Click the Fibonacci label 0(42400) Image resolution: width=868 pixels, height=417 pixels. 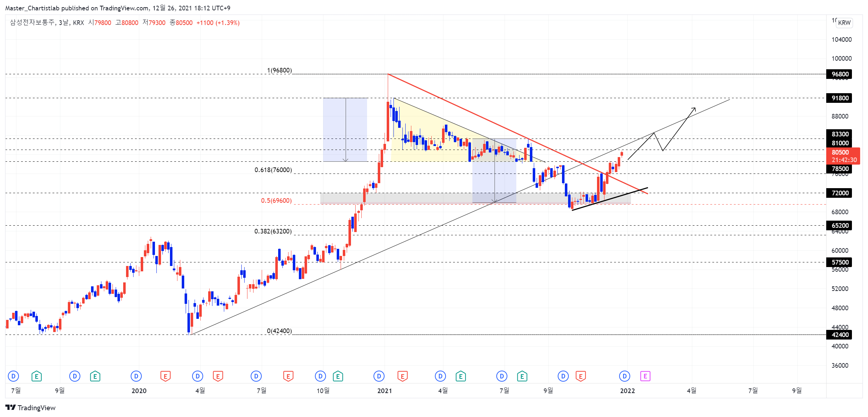[279, 331]
